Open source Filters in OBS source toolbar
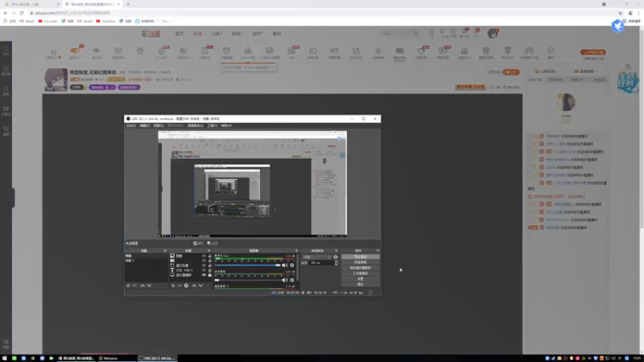The width and height of the screenshot is (644, 362). tap(213, 244)
